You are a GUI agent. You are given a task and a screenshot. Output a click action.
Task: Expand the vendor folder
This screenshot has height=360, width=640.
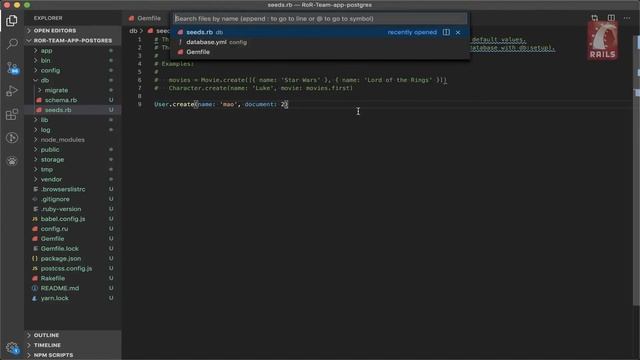(73, 179)
